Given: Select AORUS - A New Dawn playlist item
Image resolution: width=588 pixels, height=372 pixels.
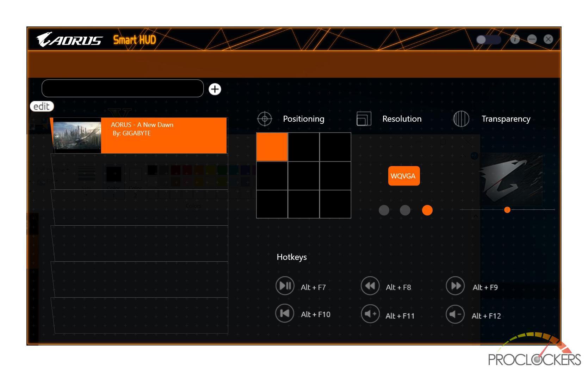Looking at the screenshot, I should click(x=139, y=135).
